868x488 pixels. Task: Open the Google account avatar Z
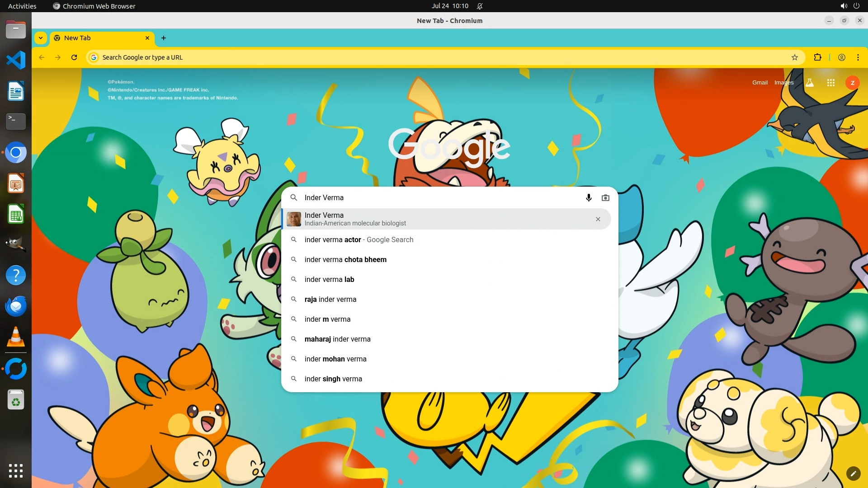pos(852,83)
